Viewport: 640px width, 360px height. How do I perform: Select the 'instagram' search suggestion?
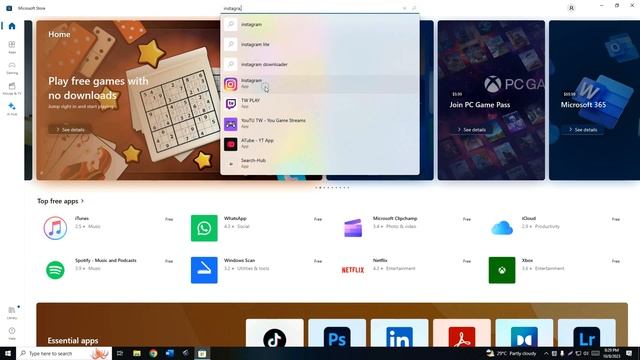[320, 24]
